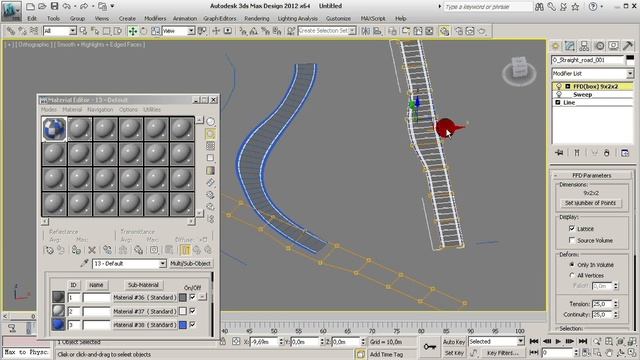This screenshot has width=640, height=360.
Task: Open Material Editor Utilities menu
Action: pyautogui.click(x=152, y=109)
